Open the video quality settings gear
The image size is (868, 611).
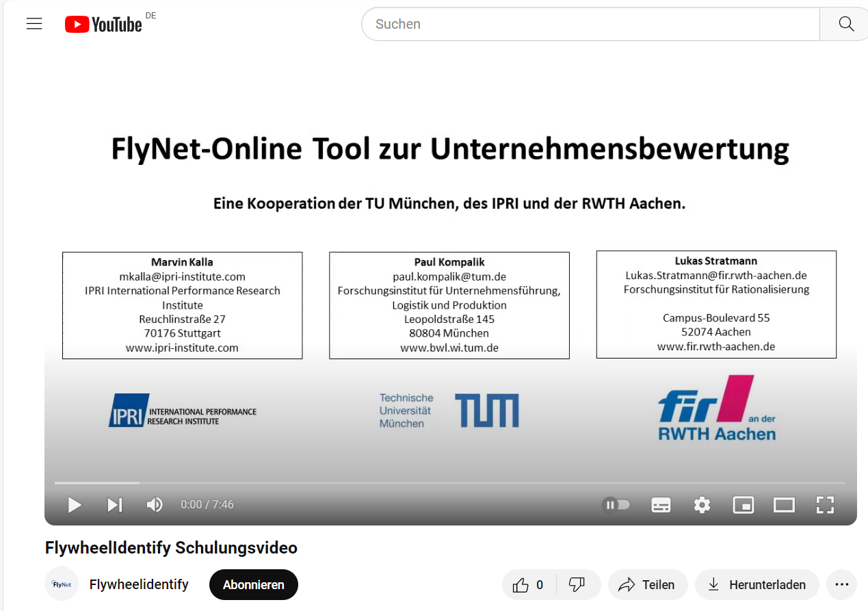click(x=702, y=504)
